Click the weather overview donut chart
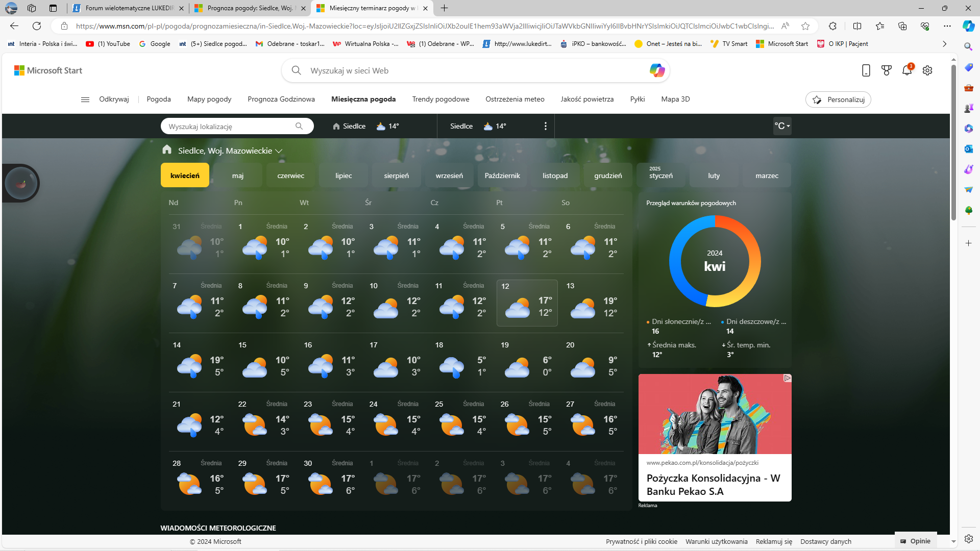 pos(715,261)
